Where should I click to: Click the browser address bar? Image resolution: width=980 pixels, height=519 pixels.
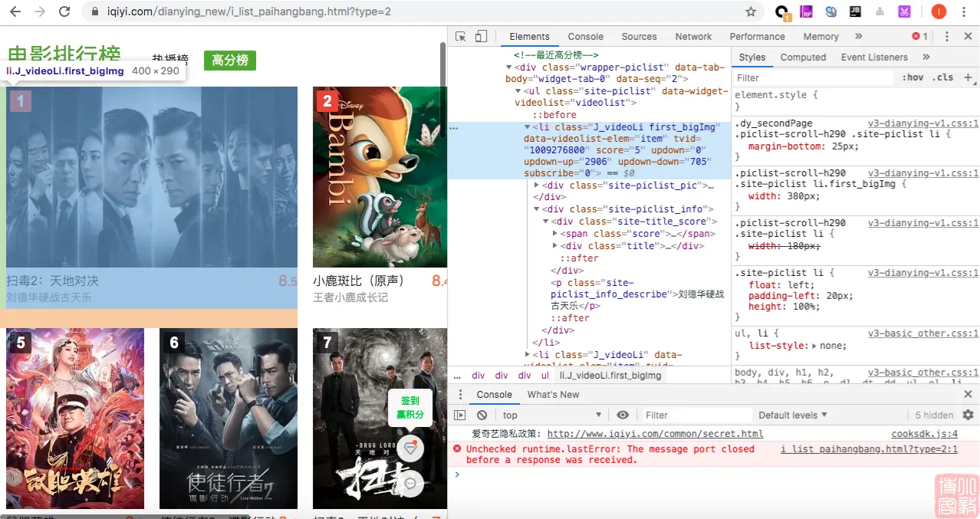click(414, 11)
